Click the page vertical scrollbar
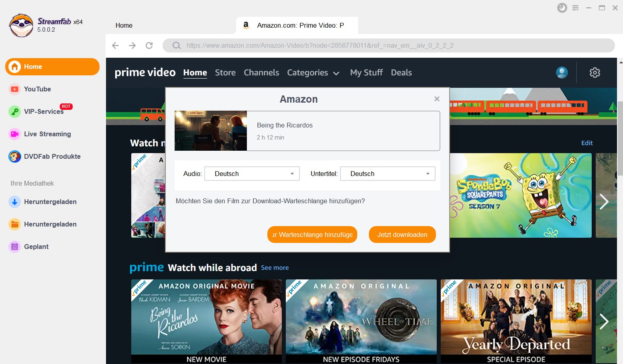The image size is (623, 364). tap(620, 138)
